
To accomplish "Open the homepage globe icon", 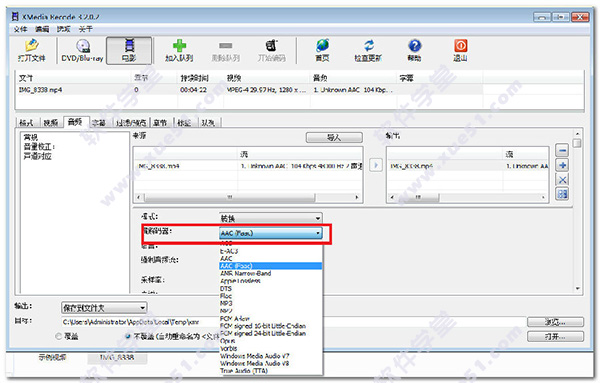I will (x=322, y=50).
